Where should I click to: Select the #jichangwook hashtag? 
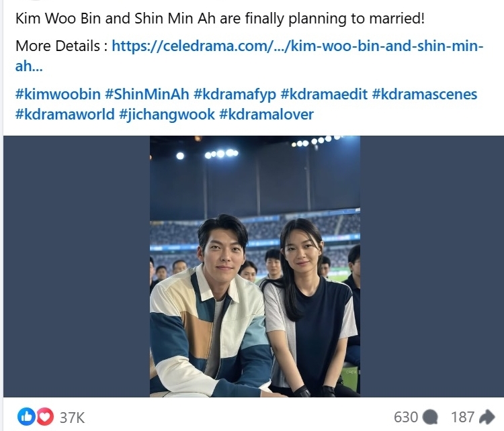coord(167,114)
